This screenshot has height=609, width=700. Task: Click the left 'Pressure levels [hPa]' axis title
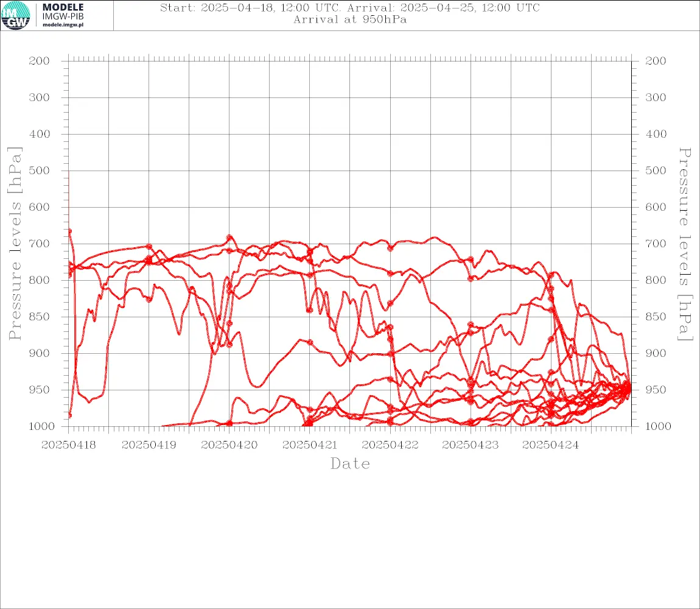pyautogui.click(x=15, y=244)
